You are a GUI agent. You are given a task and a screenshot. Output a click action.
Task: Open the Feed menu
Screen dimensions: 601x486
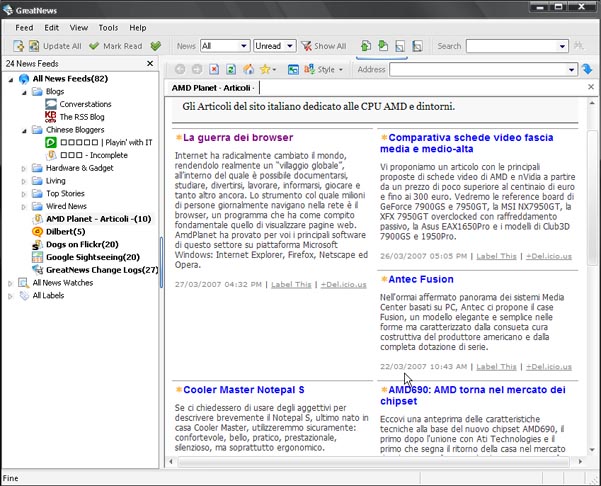point(24,28)
